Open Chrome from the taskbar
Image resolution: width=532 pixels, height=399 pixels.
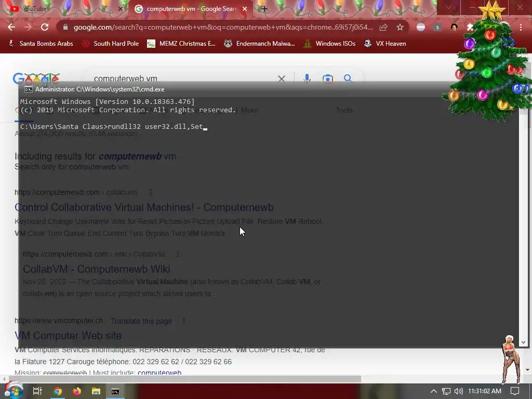[x=58, y=391]
